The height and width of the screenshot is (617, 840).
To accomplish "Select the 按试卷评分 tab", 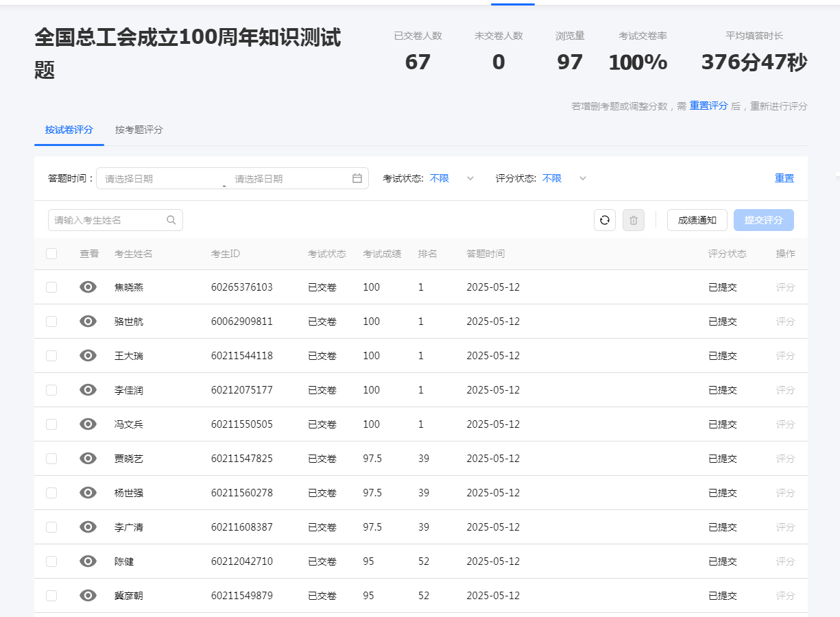I will pos(69,129).
